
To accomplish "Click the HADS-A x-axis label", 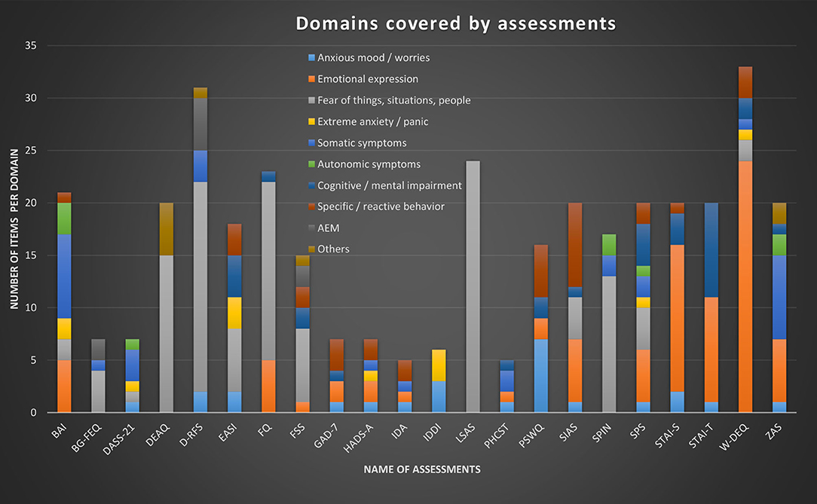I will pos(357,438).
